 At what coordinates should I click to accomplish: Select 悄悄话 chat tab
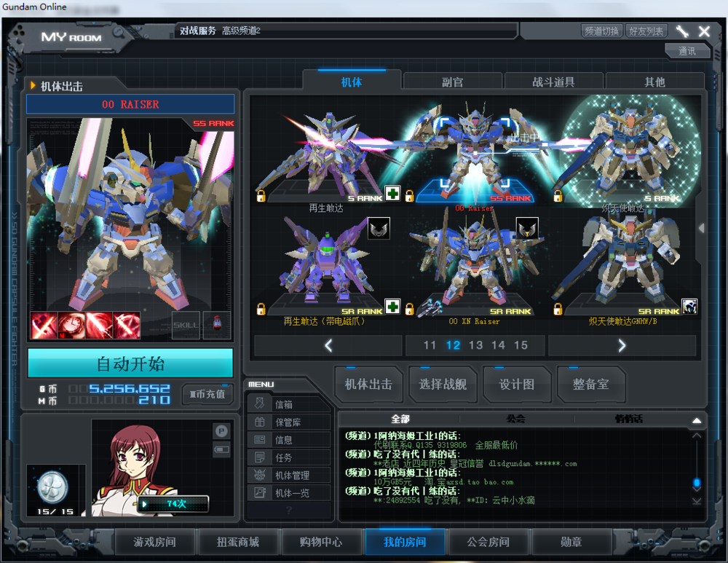tap(629, 419)
